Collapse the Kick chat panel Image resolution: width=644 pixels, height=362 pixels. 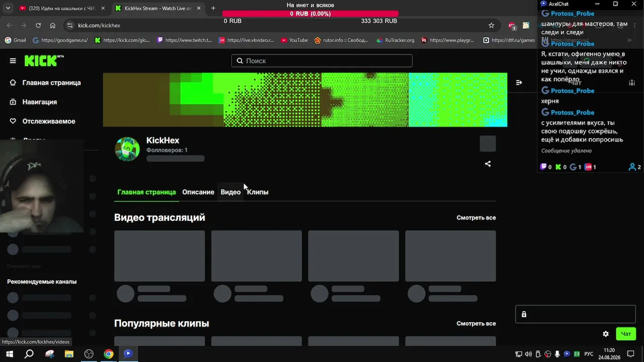(519, 82)
